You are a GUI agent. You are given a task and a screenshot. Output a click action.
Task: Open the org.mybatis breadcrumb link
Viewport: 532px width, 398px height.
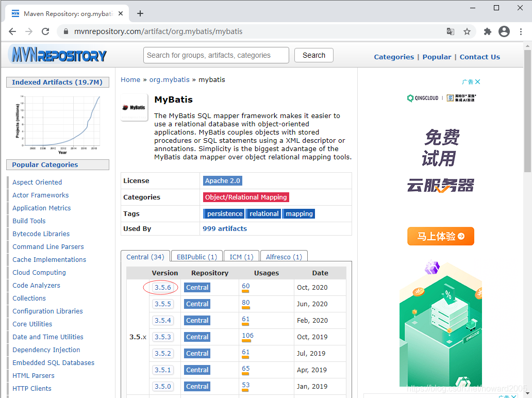pos(169,80)
